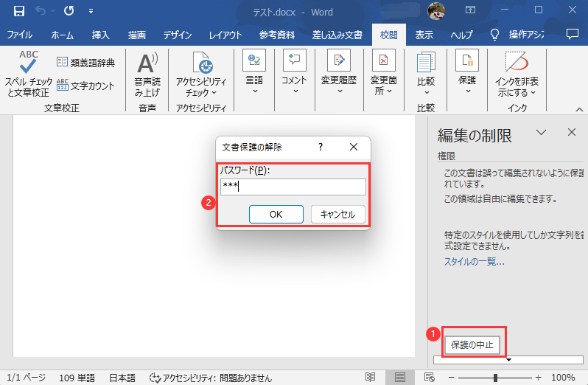
Task: Switch to Web Layout view icon
Action: point(429,377)
